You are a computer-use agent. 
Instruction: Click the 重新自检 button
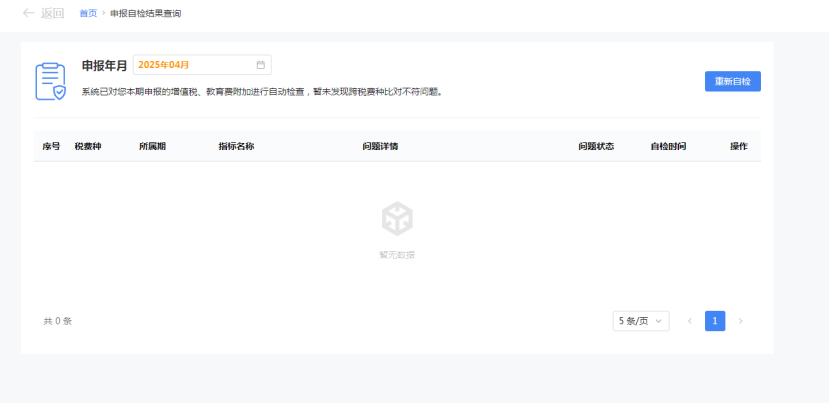click(x=733, y=81)
